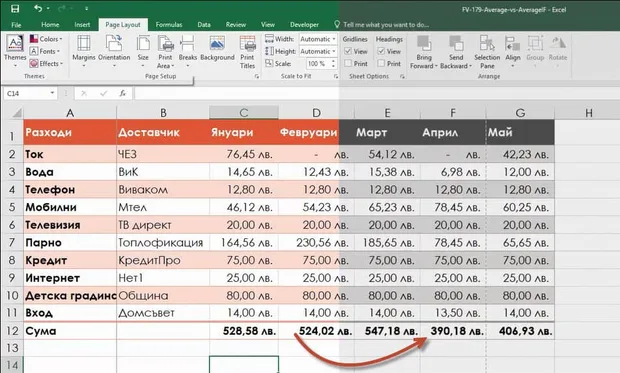Open the theme Fonts menu
This screenshot has height=373, width=620.
click(45, 51)
